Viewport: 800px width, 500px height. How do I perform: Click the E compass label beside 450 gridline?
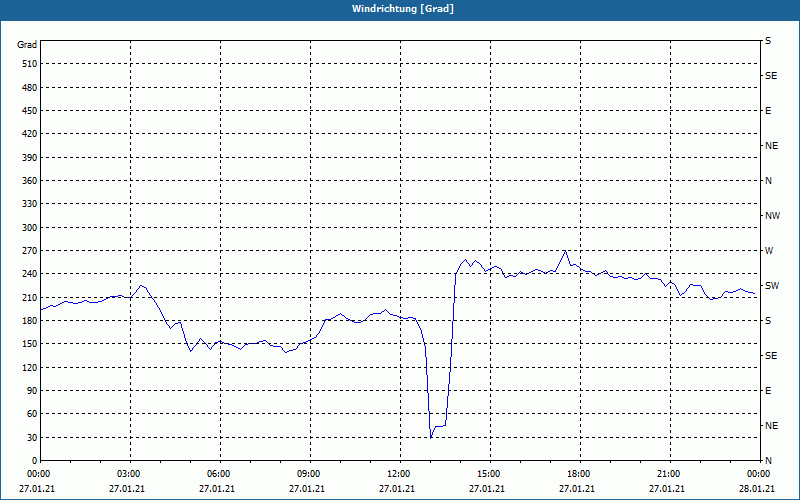point(768,111)
